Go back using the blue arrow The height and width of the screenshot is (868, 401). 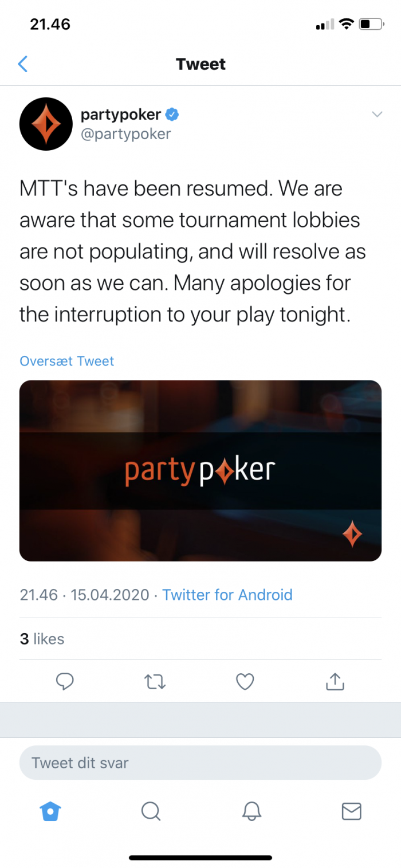23,64
